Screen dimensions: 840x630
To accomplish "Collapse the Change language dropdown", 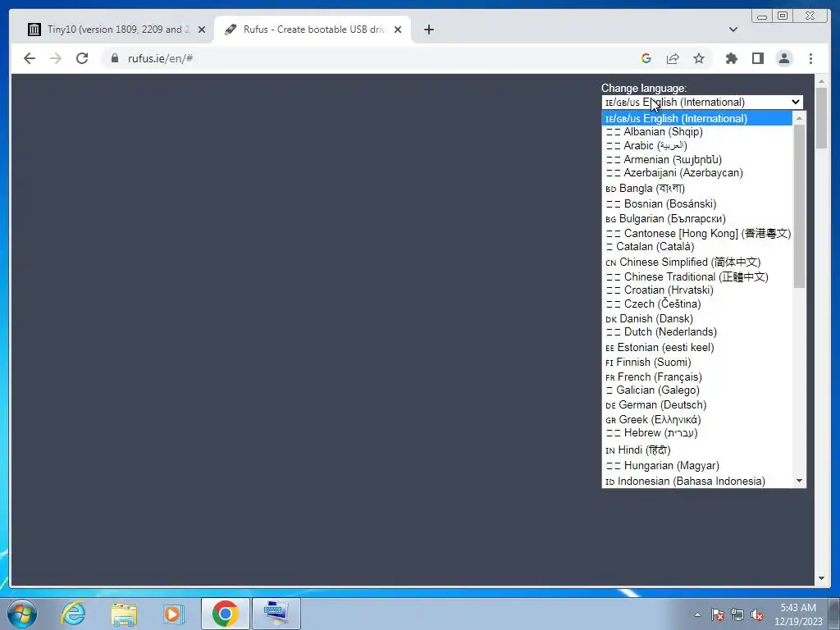I will coord(702,103).
